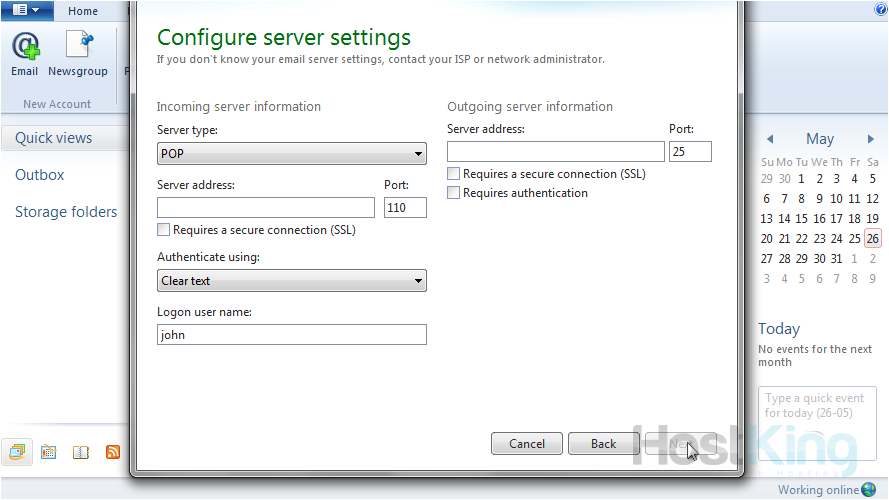Click the Back button
Image resolution: width=889 pixels, height=500 pixels.
point(603,443)
